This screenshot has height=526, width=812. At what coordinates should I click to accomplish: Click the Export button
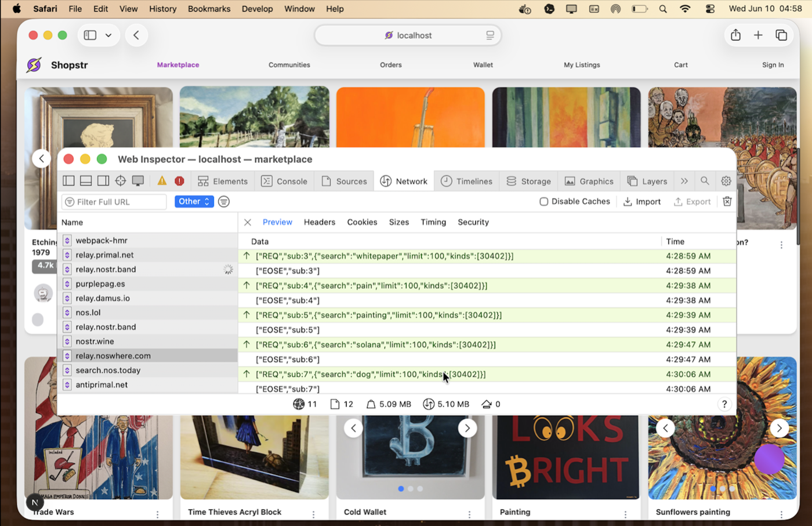692,201
